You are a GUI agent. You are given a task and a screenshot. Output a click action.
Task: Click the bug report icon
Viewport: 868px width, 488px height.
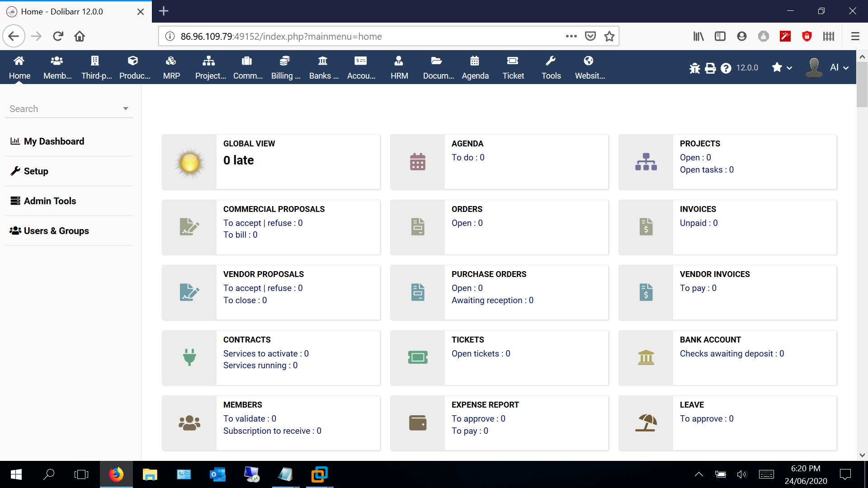pos(695,68)
